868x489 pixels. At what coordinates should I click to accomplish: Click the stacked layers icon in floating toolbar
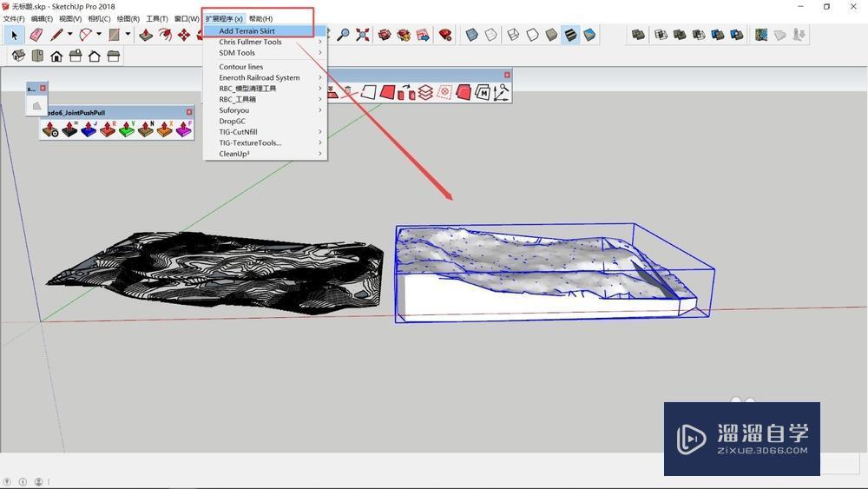point(425,92)
